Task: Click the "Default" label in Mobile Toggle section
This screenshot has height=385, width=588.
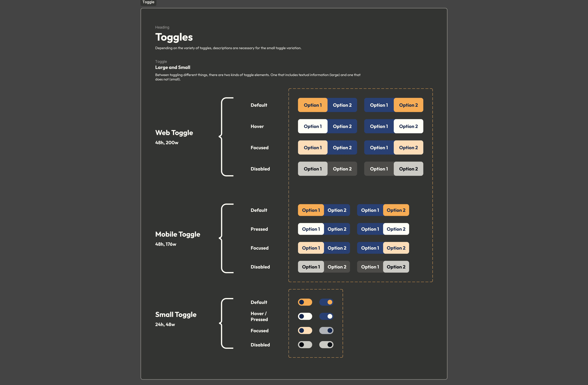Action: [x=259, y=210]
